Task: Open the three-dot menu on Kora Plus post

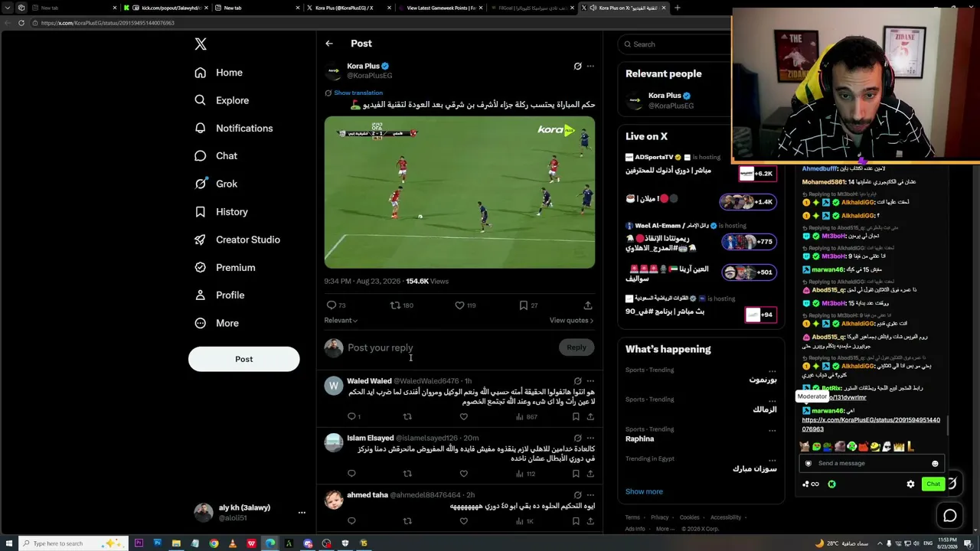Action: [590, 66]
